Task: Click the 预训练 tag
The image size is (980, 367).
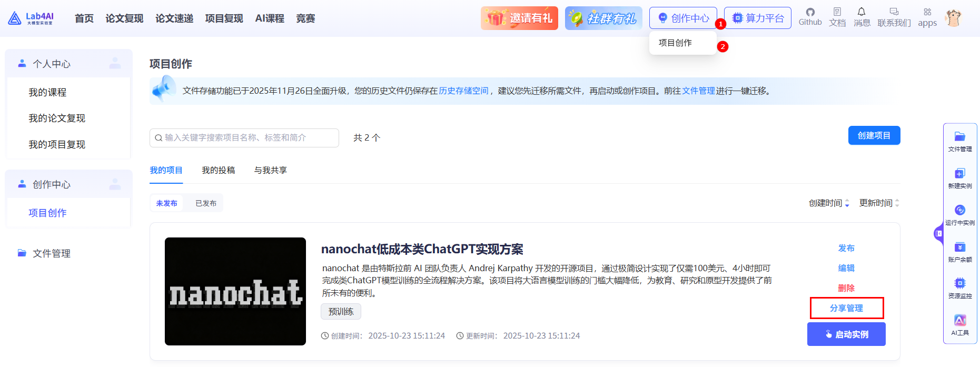Action: coord(341,312)
